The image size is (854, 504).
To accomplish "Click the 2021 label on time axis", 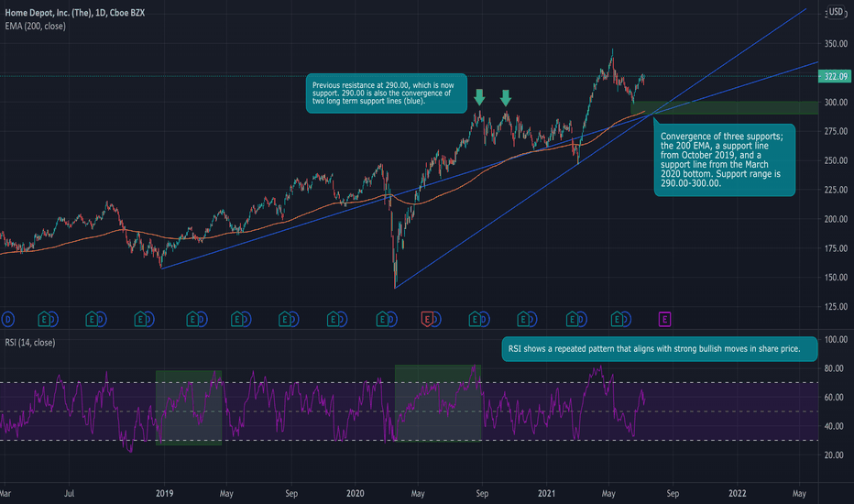I will 546,493.
